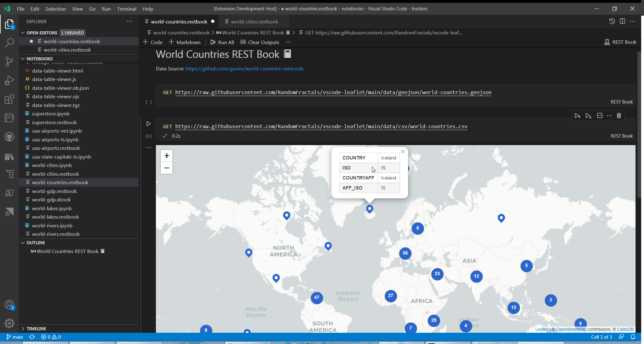Open the Source Control view

click(9, 62)
